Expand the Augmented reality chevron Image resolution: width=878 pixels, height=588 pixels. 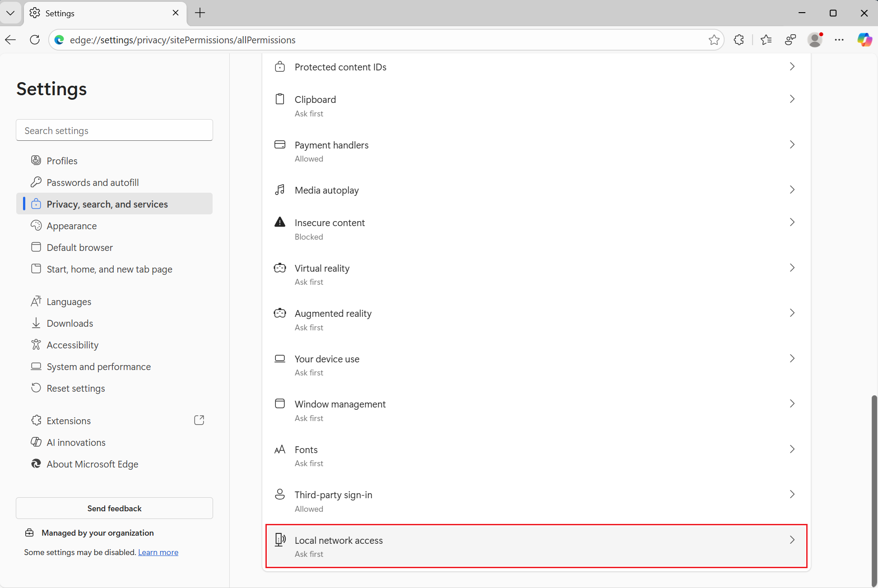792,313
